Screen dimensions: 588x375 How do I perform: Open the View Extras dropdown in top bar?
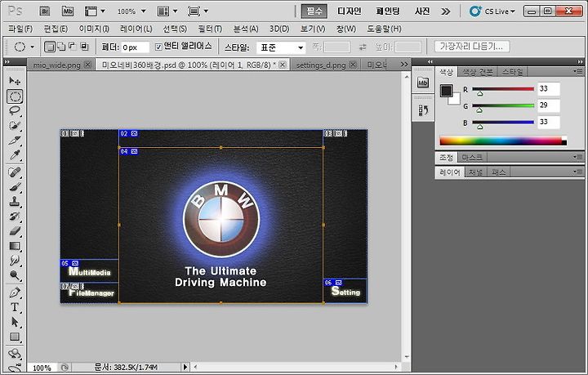[x=95, y=11]
